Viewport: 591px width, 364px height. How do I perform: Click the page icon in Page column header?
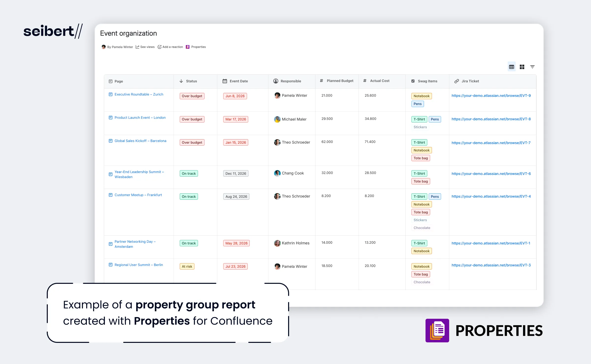tap(111, 81)
